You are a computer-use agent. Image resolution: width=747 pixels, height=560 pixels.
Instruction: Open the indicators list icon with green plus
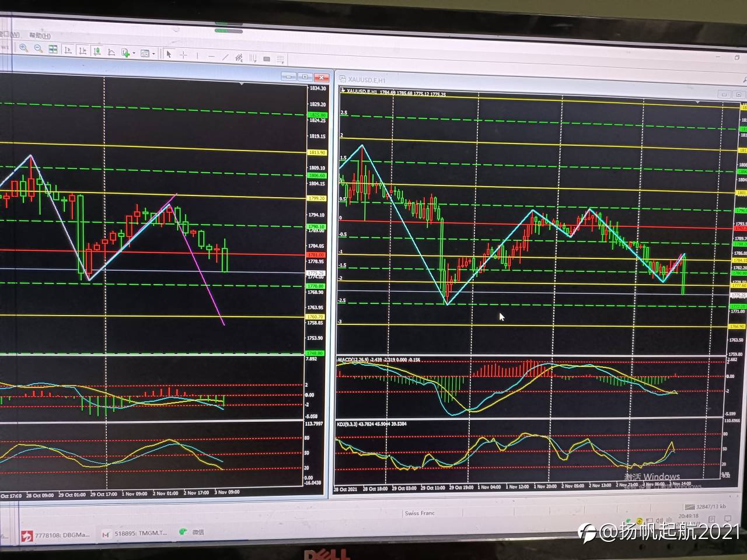[x=125, y=52]
